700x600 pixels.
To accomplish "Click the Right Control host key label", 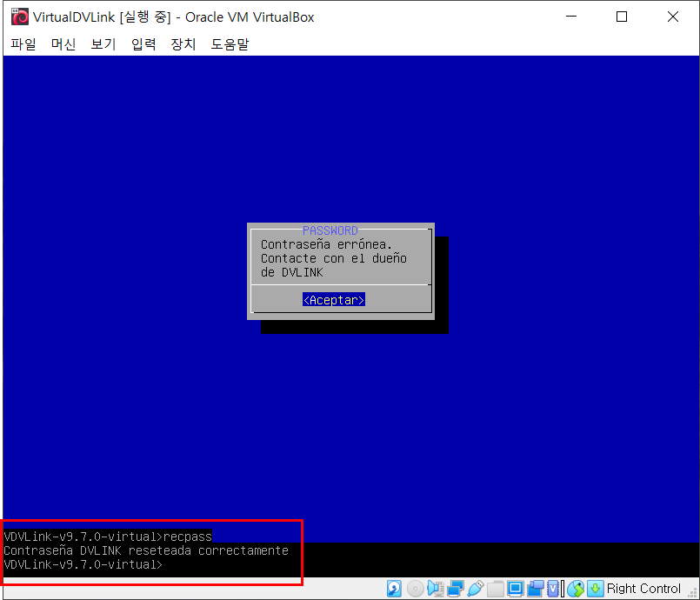I will [x=643, y=589].
